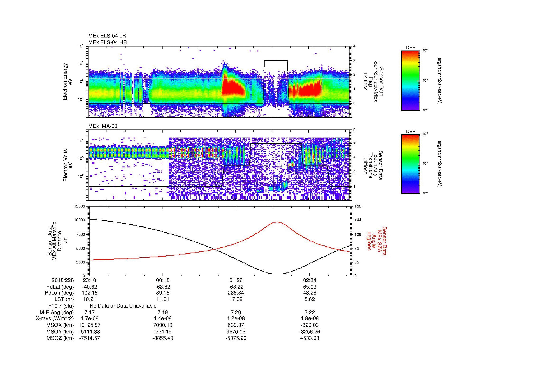Click the 'MEx Alt/Mars/Pd Distance km' axis label

pos(57,240)
